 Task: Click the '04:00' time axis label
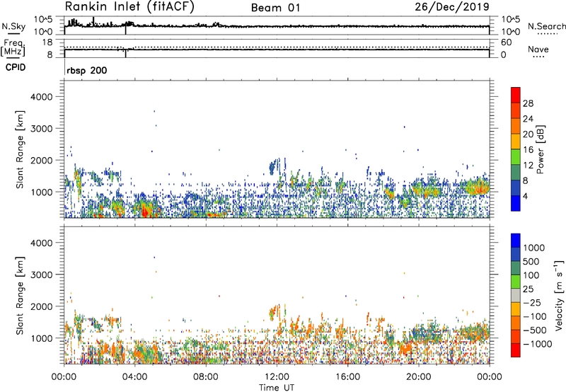click(x=135, y=377)
